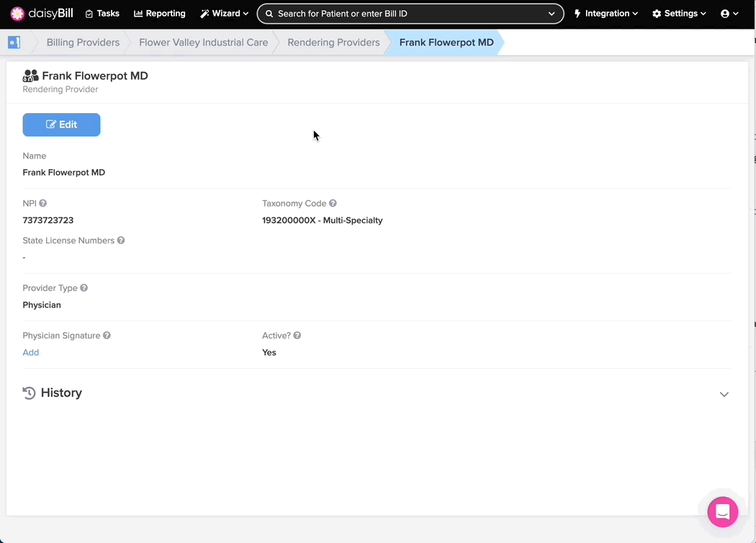Image resolution: width=756 pixels, height=543 pixels.
Task: Open the Rendering Providers breadcrumb
Action: click(x=333, y=42)
